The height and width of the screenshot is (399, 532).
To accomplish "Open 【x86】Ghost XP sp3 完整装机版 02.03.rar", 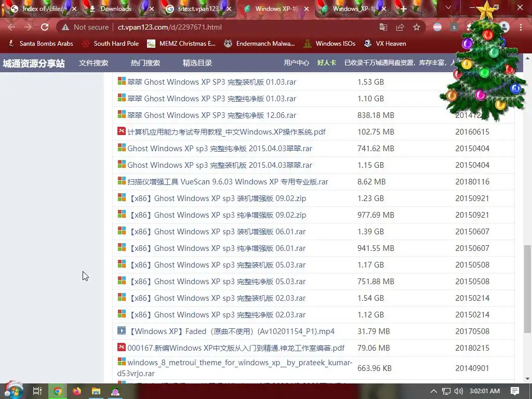I will click(x=217, y=298).
